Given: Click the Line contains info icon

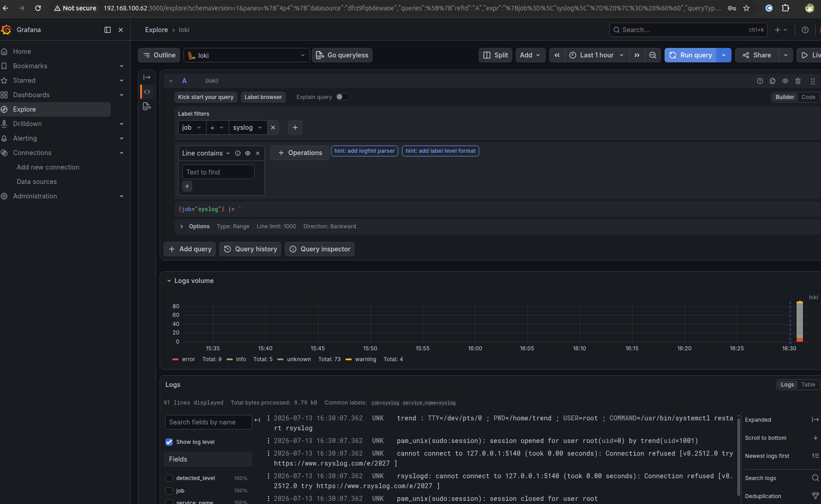Looking at the screenshot, I should 238,153.
